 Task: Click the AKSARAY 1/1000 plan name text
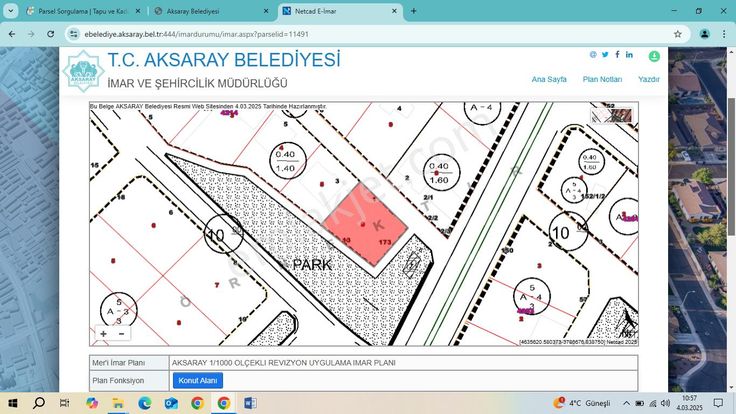[x=284, y=363]
